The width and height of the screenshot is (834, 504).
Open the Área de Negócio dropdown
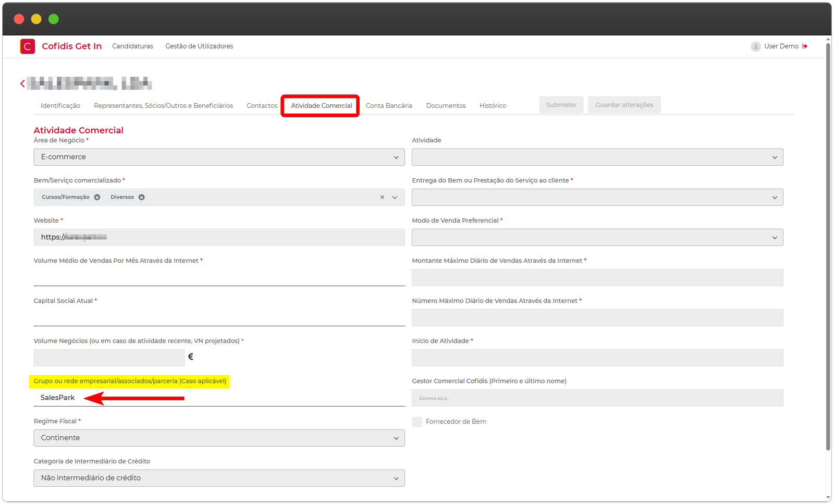coord(219,157)
